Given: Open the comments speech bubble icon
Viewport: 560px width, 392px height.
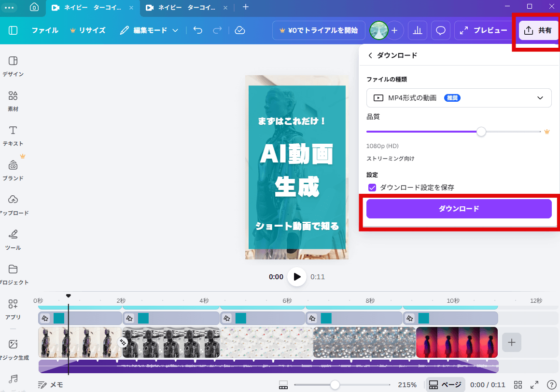Looking at the screenshot, I should click(440, 30).
